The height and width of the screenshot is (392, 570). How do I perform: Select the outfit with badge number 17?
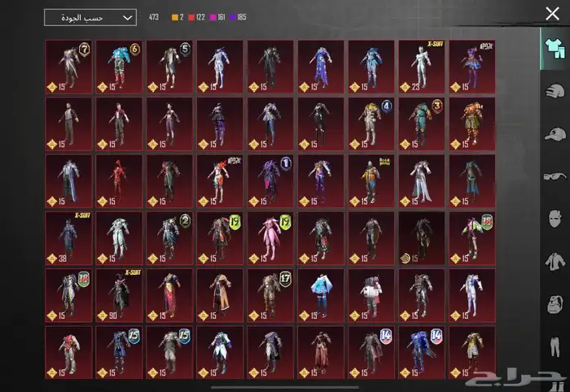270,294
